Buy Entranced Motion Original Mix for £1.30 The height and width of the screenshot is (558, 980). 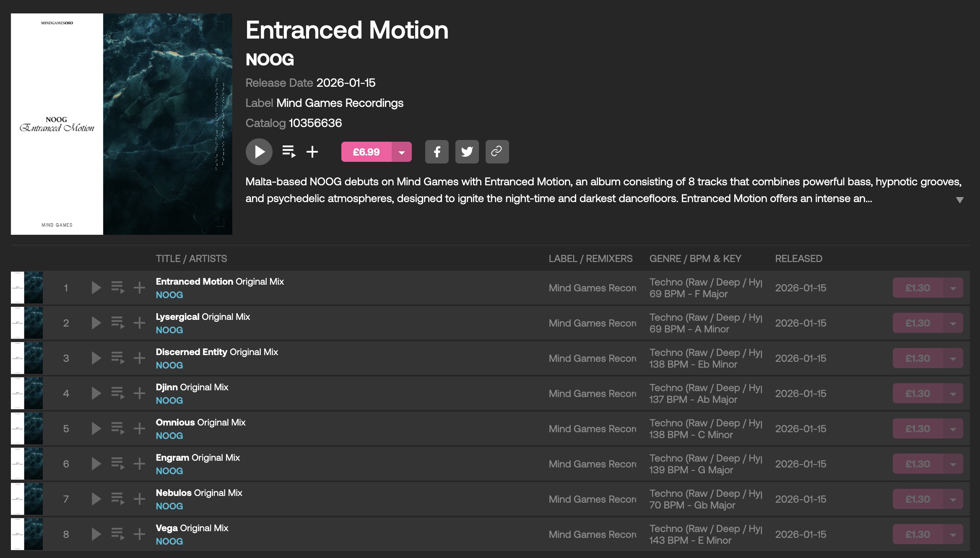[918, 288]
